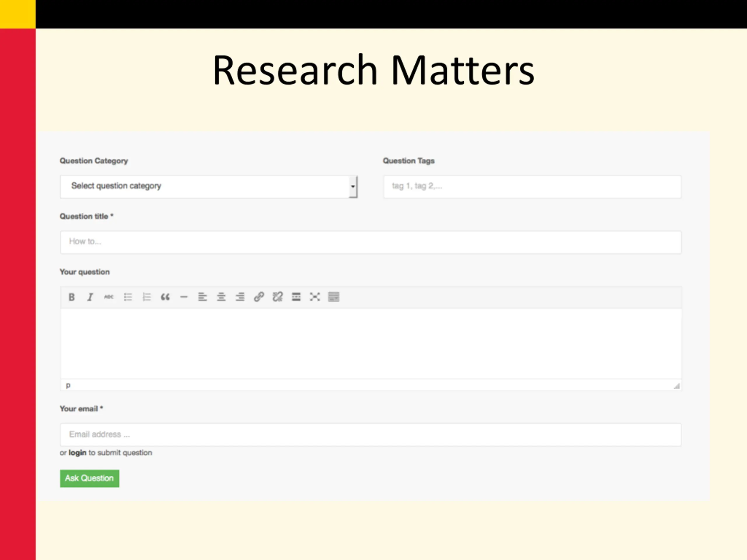
Task: Click the Question title 'How to...' field
Action: click(x=371, y=242)
